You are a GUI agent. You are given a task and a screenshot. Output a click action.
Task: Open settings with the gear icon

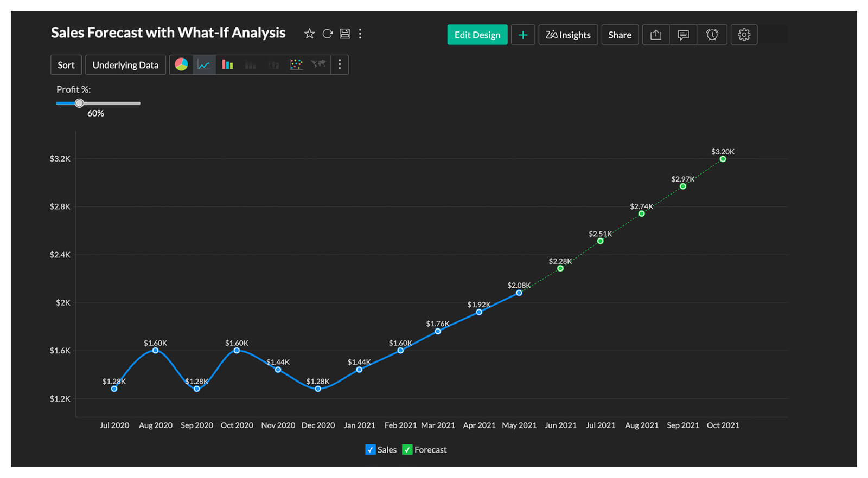point(744,35)
